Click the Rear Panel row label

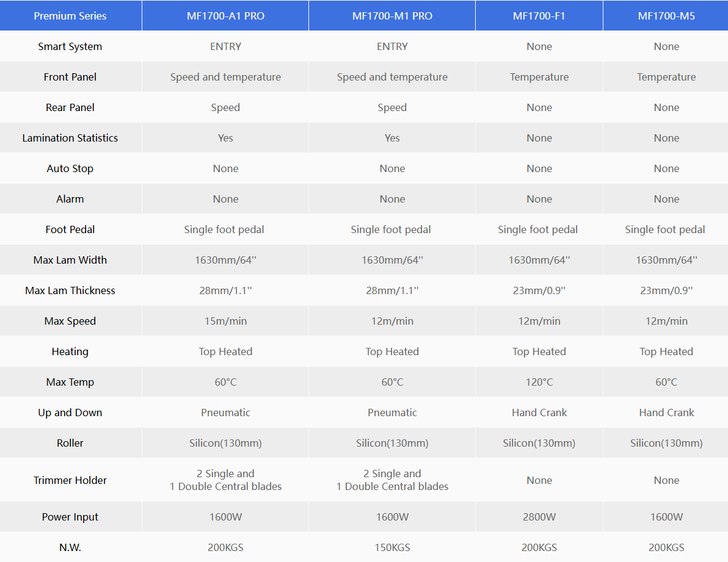point(70,107)
